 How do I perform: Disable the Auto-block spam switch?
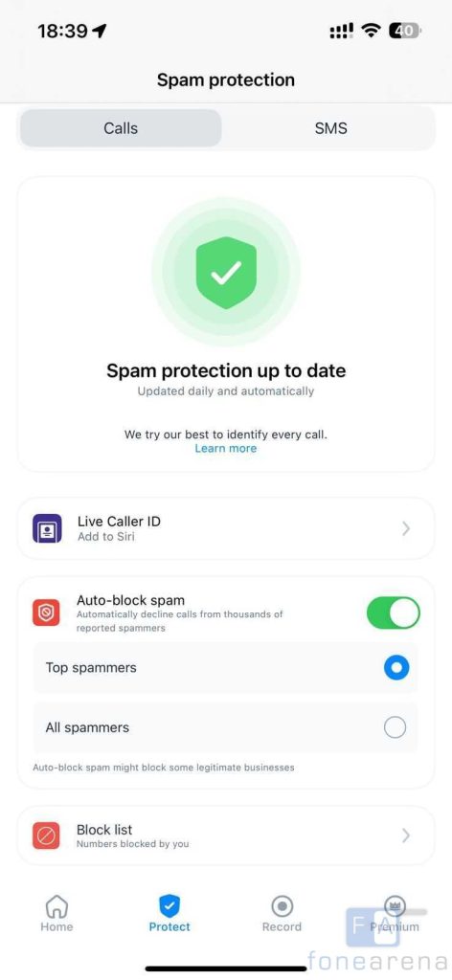tap(394, 612)
